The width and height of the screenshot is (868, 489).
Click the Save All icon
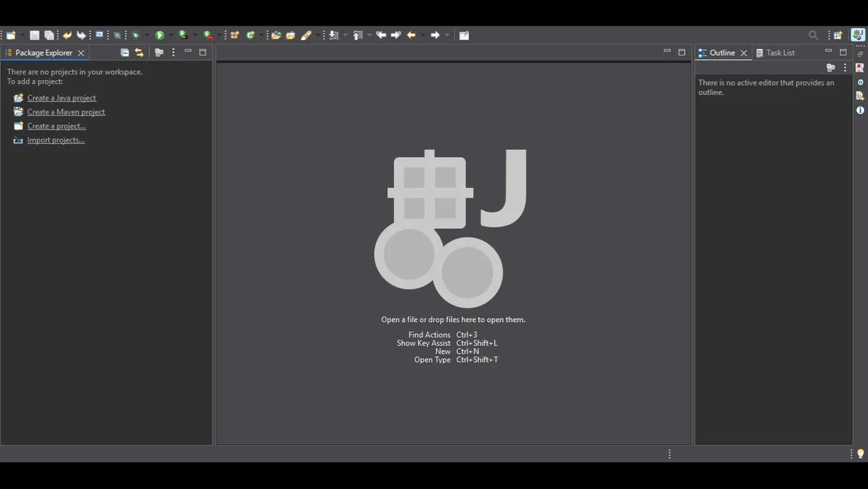point(49,35)
